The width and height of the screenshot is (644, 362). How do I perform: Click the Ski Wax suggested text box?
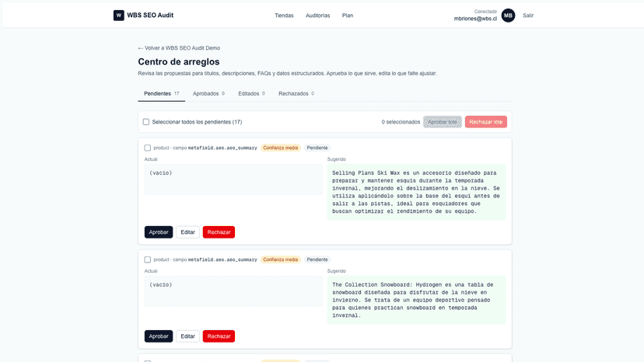[x=416, y=192]
